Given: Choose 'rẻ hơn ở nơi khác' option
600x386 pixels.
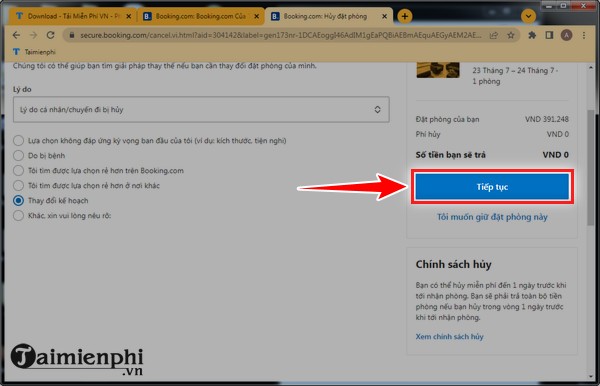Looking at the screenshot, I should click(x=18, y=186).
